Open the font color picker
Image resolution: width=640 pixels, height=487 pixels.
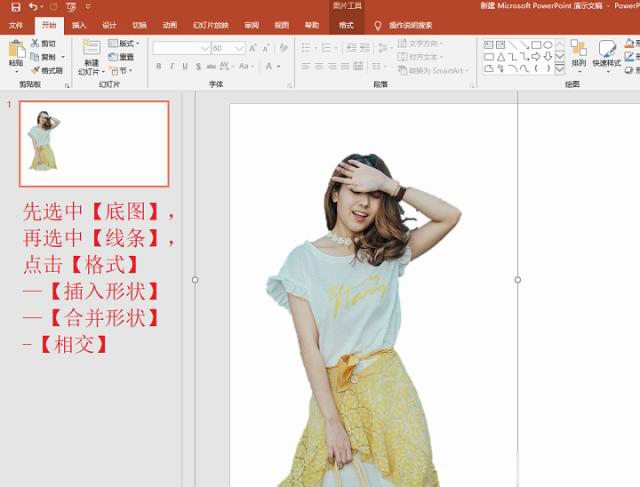click(x=271, y=67)
